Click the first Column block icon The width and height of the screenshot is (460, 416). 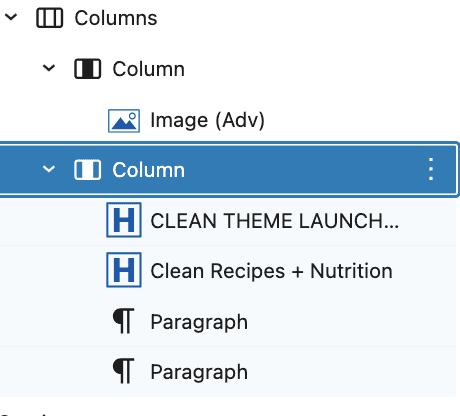[87, 69]
